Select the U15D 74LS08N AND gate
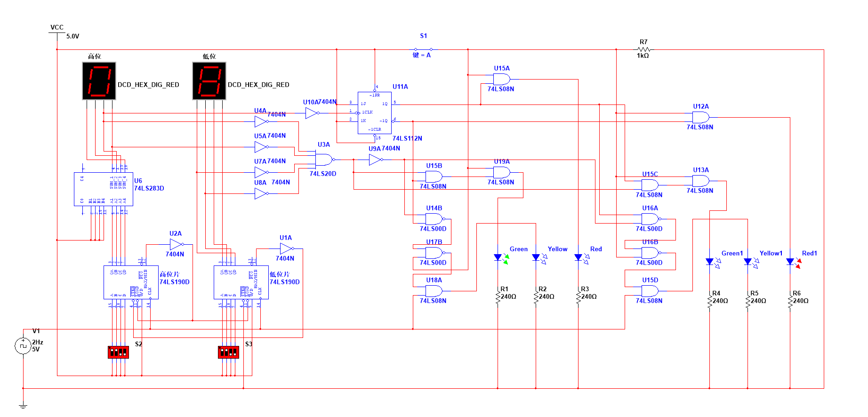 click(650, 291)
